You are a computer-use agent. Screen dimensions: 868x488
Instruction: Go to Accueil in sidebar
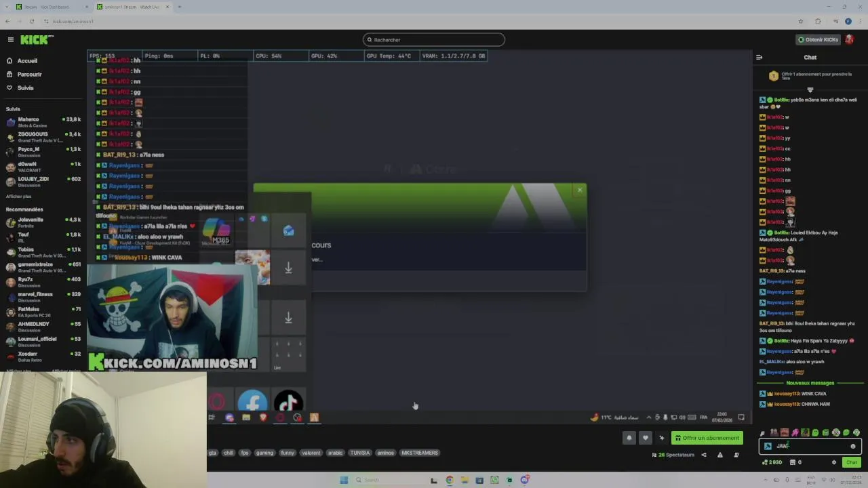[22, 61]
